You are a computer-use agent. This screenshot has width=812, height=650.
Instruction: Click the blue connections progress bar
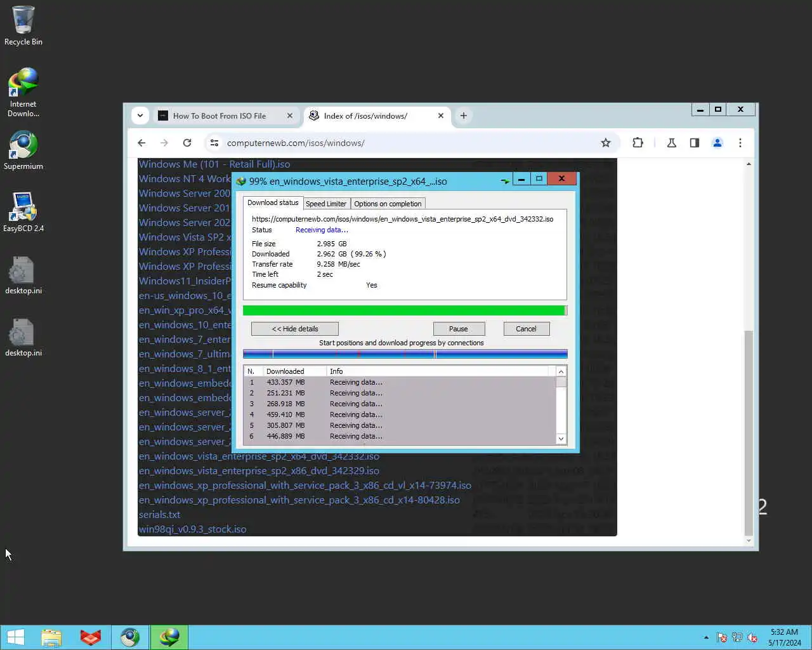[x=405, y=354]
